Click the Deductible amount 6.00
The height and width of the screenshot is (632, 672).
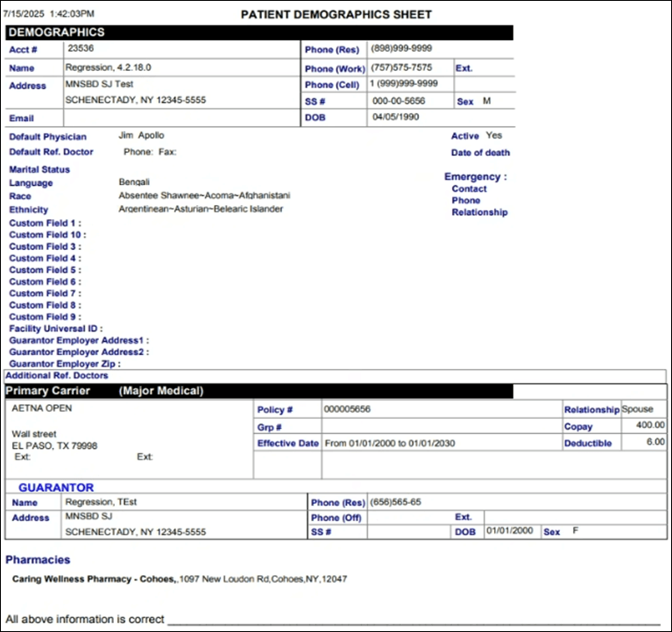point(654,443)
